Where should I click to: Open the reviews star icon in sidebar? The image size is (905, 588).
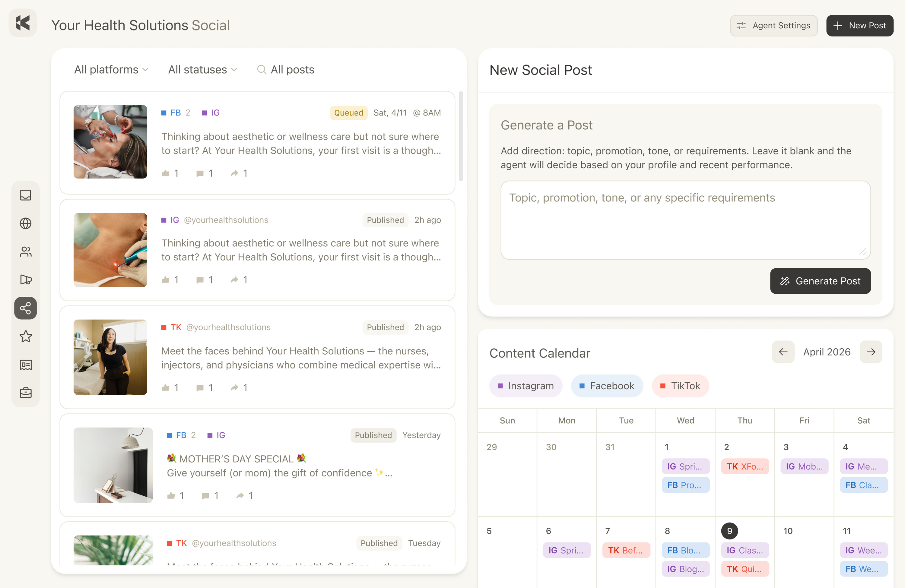point(25,336)
